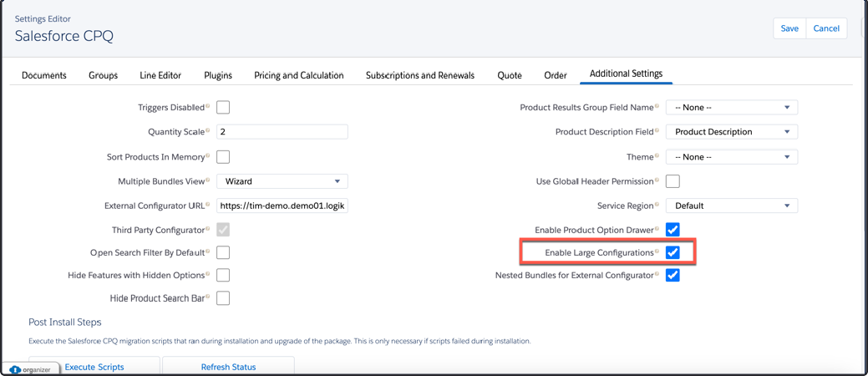Check Sort Products In Memory
The width and height of the screenshot is (868, 376).
pos(223,157)
